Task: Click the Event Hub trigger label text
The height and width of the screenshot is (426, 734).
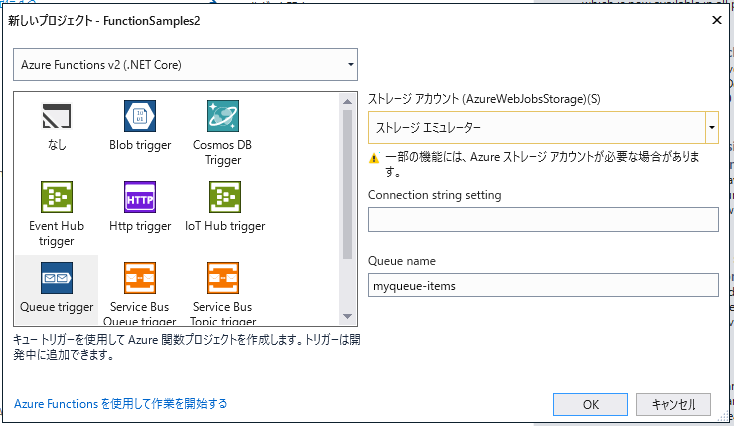Action: (x=57, y=233)
